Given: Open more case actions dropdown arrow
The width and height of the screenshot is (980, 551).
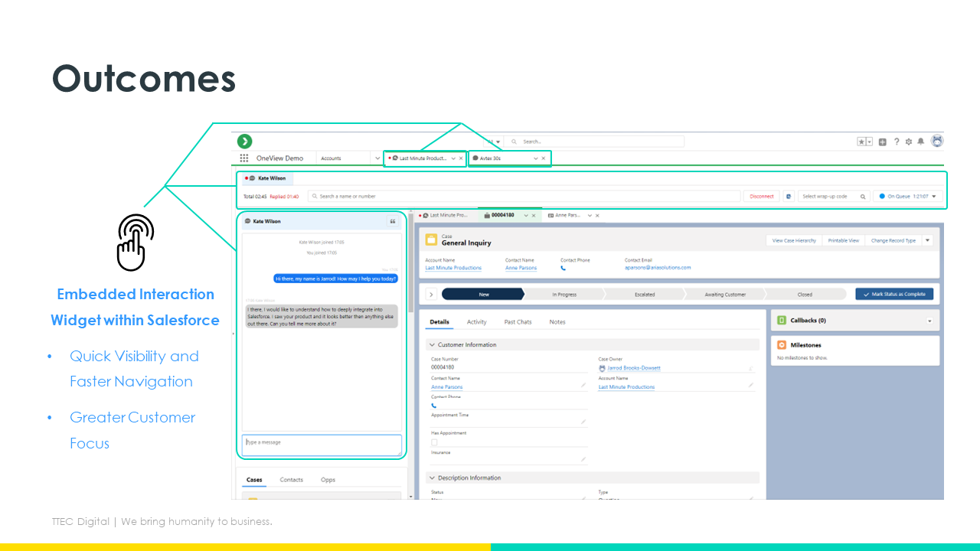Looking at the screenshot, I should 927,240.
